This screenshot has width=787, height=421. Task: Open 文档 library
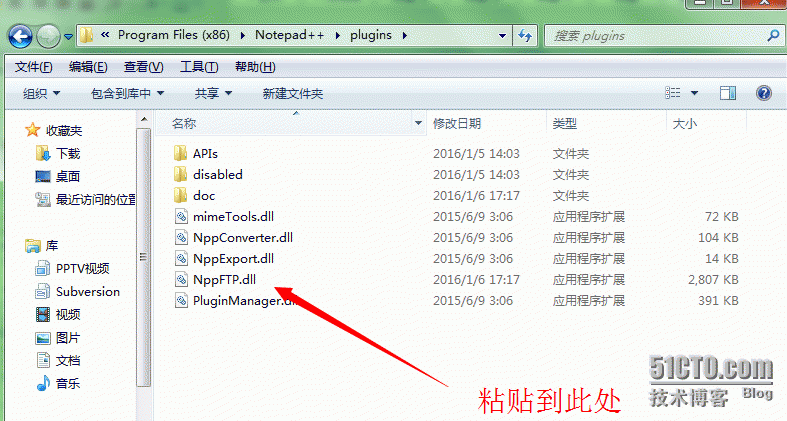click(x=68, y=360)
